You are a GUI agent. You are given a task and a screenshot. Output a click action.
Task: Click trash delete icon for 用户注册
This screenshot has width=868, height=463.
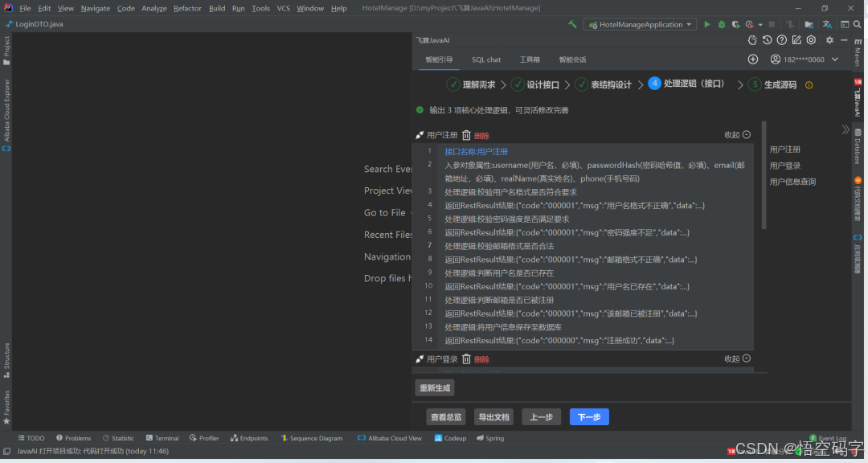[x=466, y=135]
